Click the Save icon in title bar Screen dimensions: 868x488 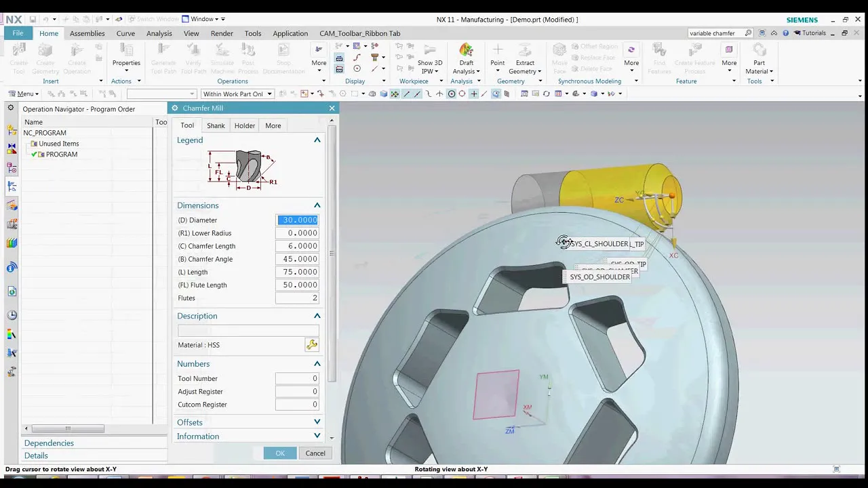click(33, 19)
